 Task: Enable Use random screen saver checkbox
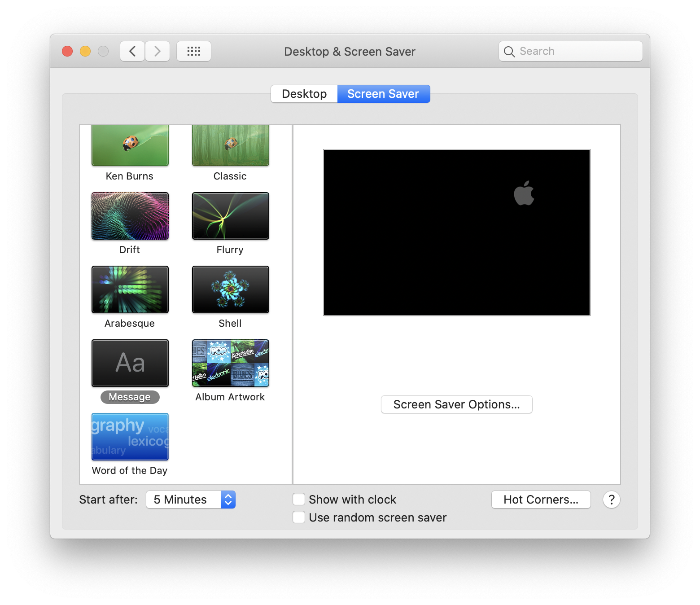(299, 517)
